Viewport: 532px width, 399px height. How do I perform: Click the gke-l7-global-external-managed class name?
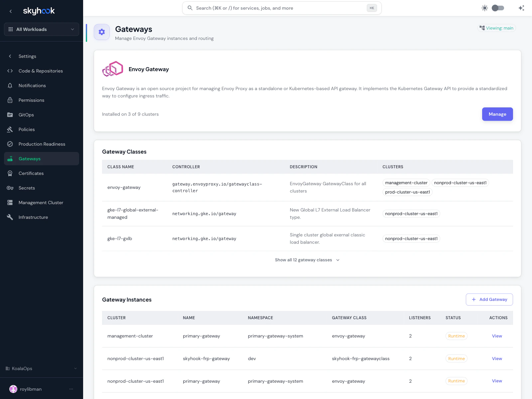pyautogui.click(x=133, y=214)
